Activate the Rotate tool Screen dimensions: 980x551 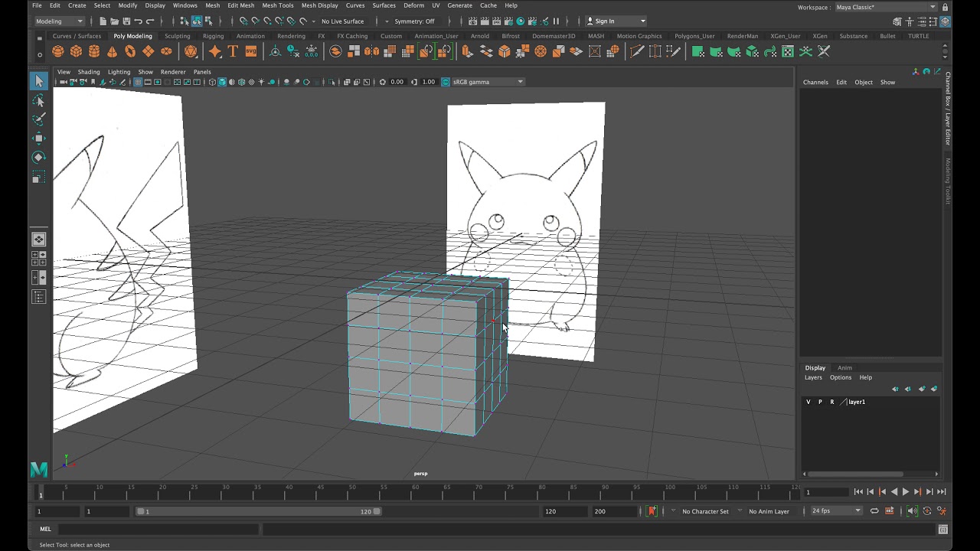(x=38, y=157)
